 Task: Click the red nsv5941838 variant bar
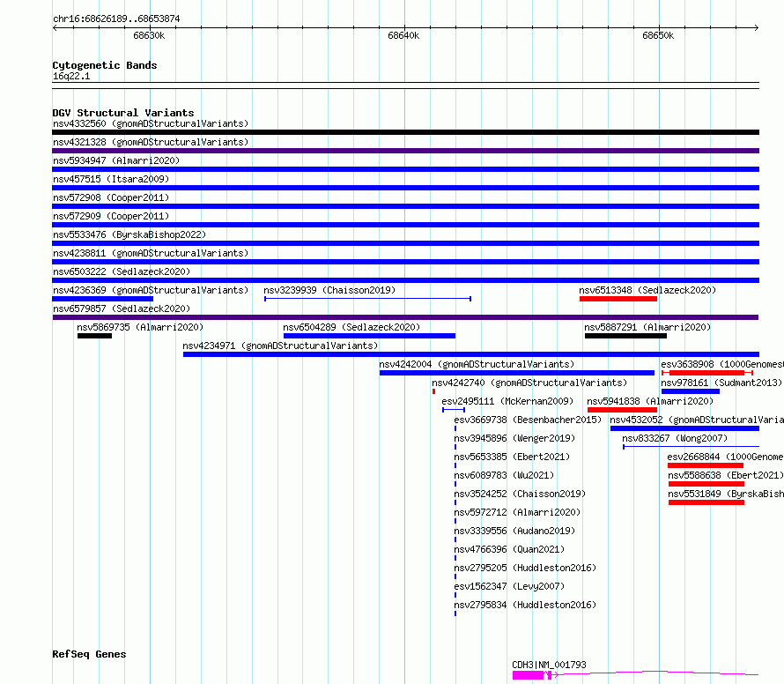pos(622,410)
